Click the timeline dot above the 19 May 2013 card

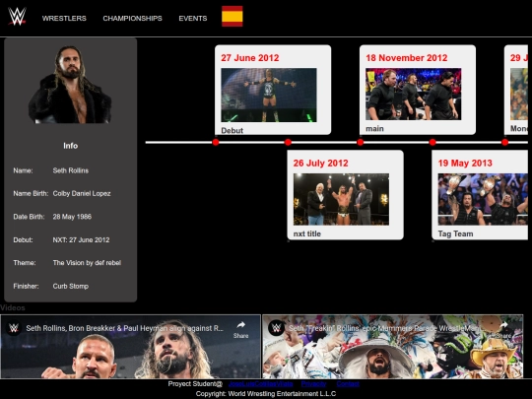432,142
